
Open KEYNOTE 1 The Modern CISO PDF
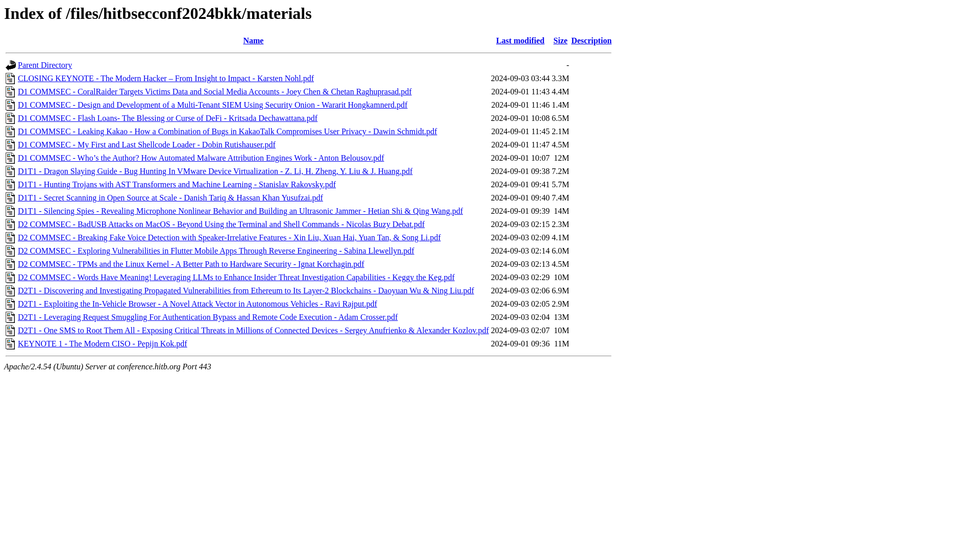click(102, 344)
